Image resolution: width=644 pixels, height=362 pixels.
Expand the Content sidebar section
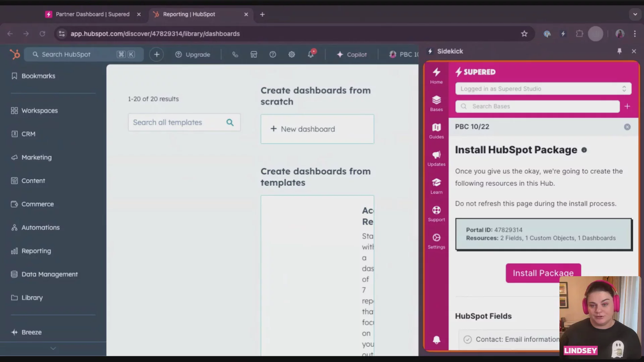[x=28, y=181]
